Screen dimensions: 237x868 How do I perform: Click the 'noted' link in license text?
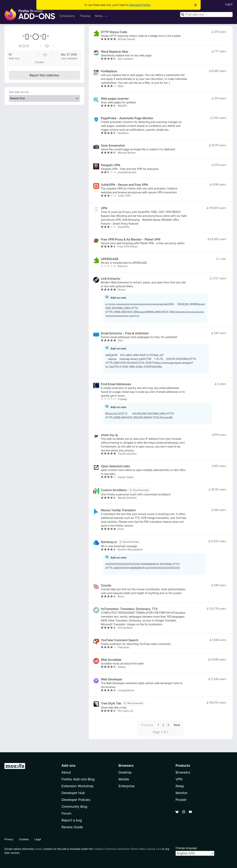point(38,849)
